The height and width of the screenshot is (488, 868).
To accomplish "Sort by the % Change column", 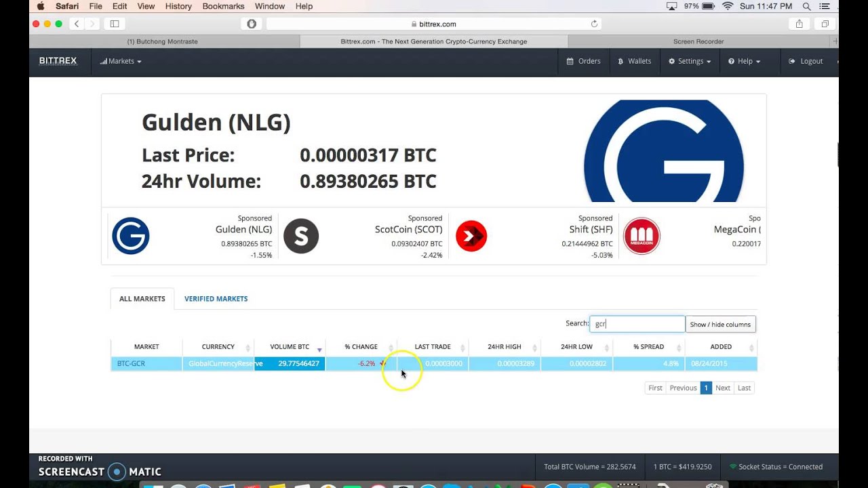I will click(x=361, y=347).
